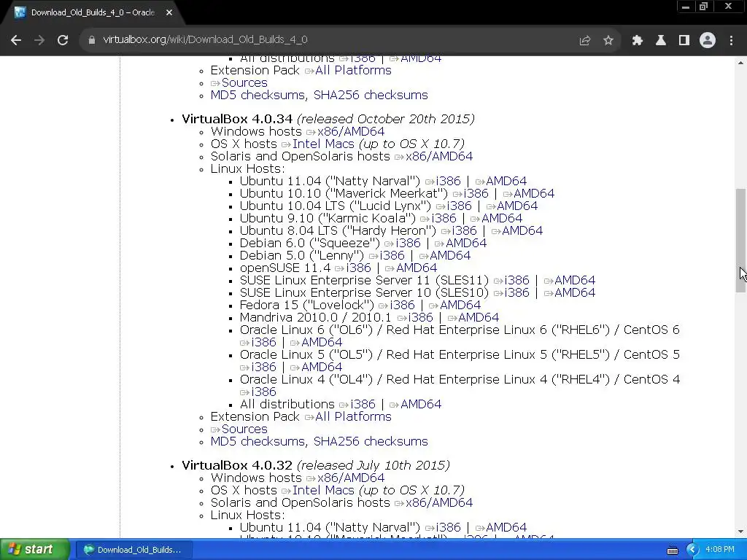
Task: Download Oracle Linux 5 AMD64 package
Action: coord(322,367)
